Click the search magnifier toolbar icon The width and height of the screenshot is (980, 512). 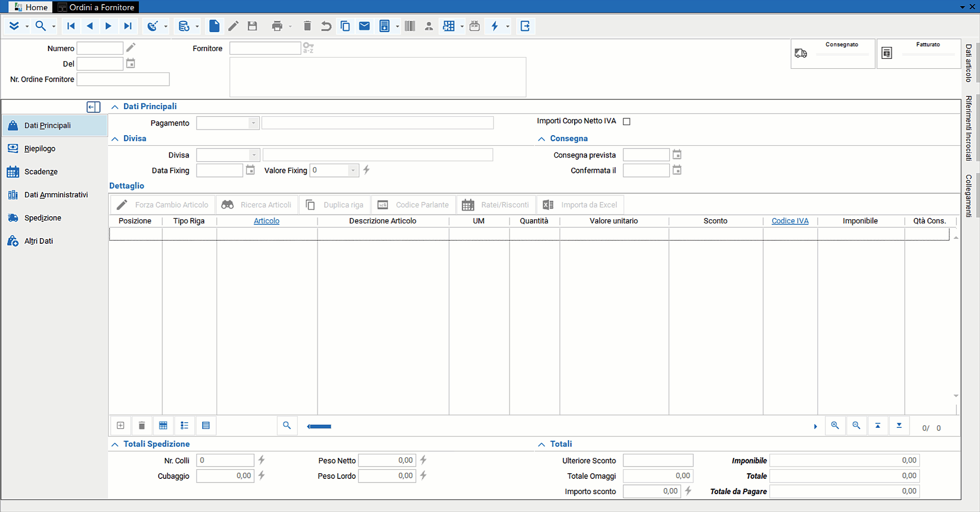(40, 26)
